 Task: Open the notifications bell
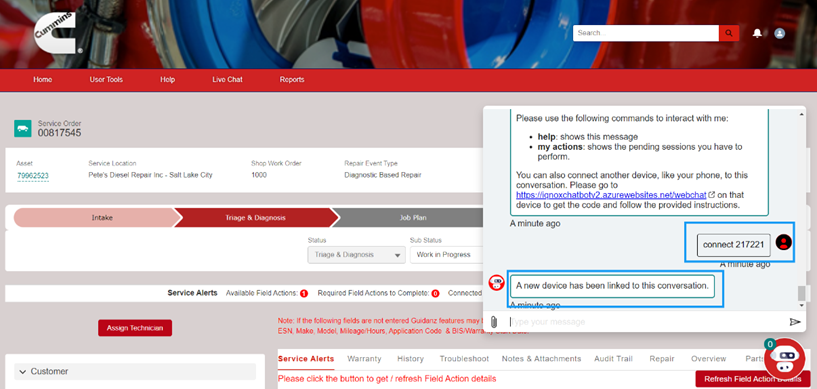[x=757, y=33]
